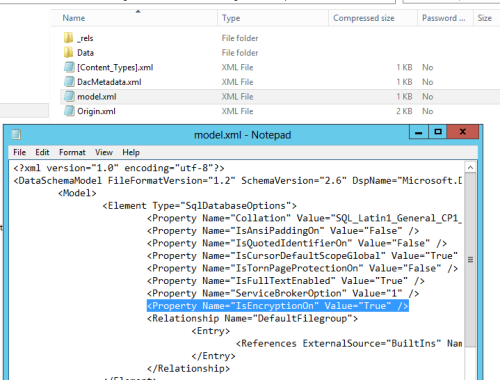500x380 pixels.
Task: Click the Origin.xml file icon
Action: click(69, 111)
